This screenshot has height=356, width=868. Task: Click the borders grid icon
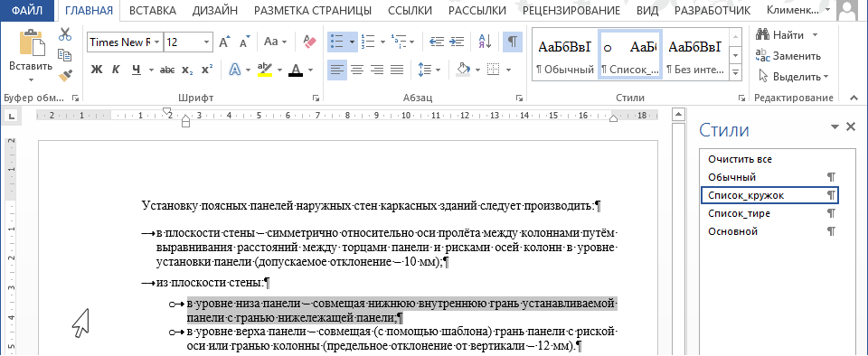pyautogui.click(x=493, y=70)
